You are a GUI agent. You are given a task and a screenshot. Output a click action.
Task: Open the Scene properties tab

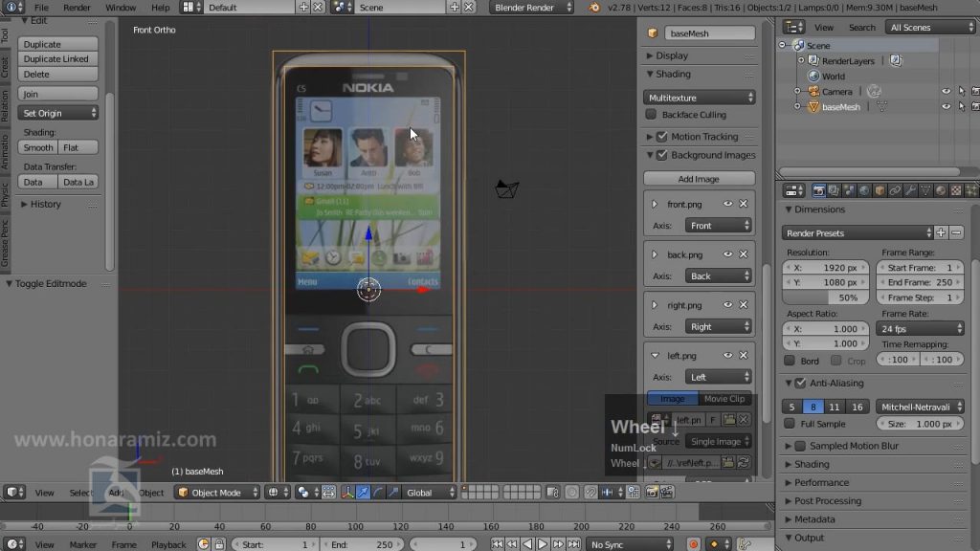[x=849, y=190]
